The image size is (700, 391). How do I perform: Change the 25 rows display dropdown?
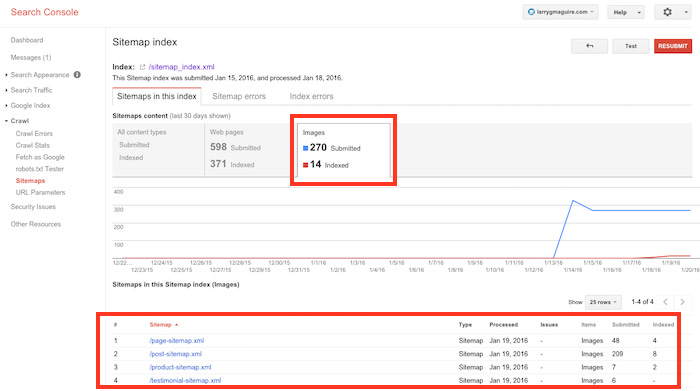(603, 302)
